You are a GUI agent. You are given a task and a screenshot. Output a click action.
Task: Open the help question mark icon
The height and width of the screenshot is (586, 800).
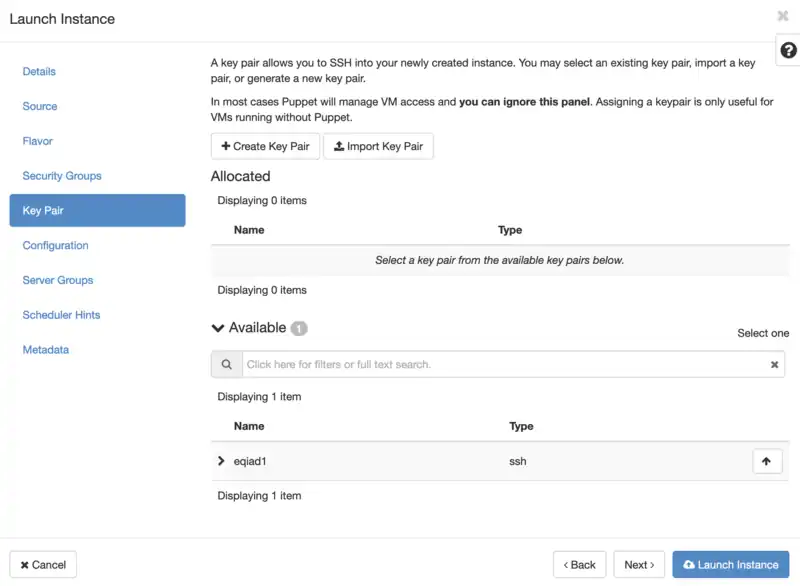click(x=787, y=48)
